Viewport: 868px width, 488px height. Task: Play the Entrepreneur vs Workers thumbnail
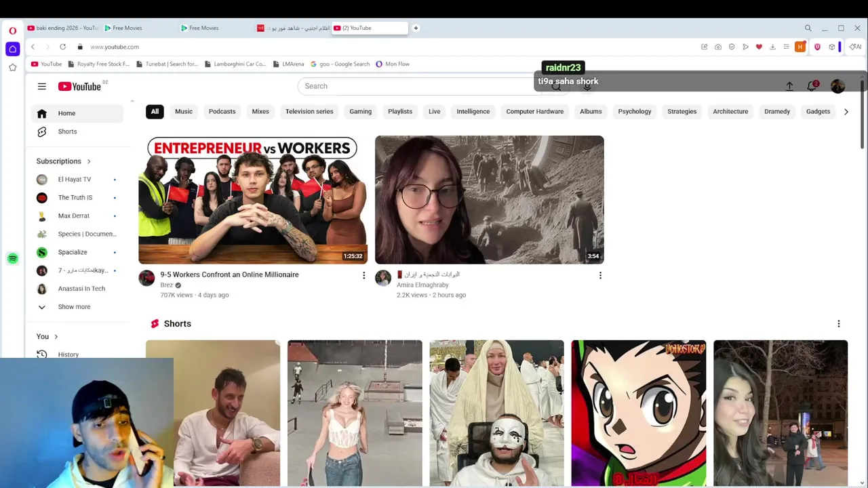click(x=253, y=200)
